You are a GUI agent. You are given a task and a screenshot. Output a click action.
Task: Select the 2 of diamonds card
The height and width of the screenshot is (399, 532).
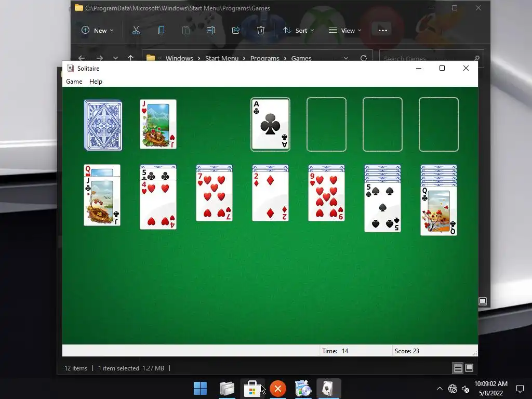click(x=270, y=196)
